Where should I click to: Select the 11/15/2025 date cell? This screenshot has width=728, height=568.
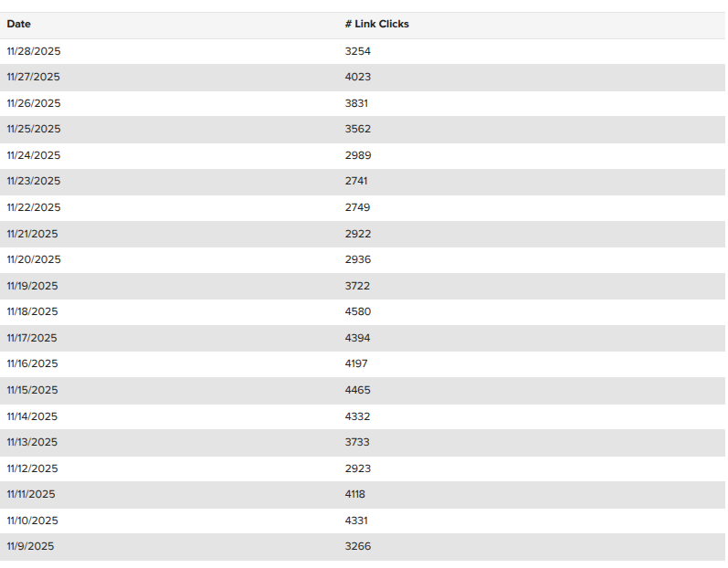(x=32, y=390)
